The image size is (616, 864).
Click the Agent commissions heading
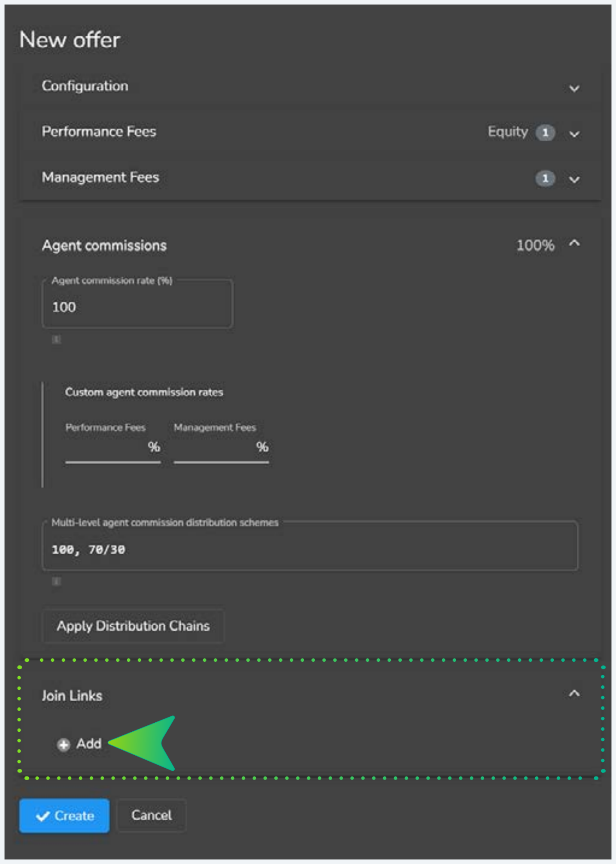(104, 246)
